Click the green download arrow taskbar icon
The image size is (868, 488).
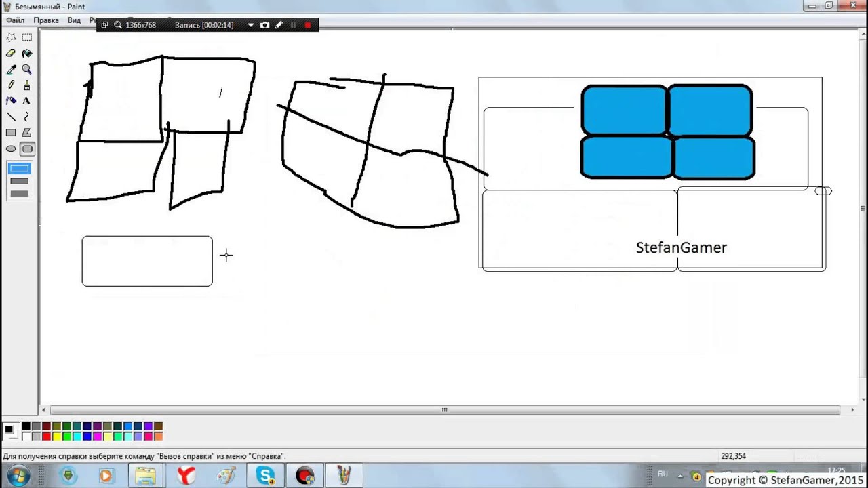68,476
